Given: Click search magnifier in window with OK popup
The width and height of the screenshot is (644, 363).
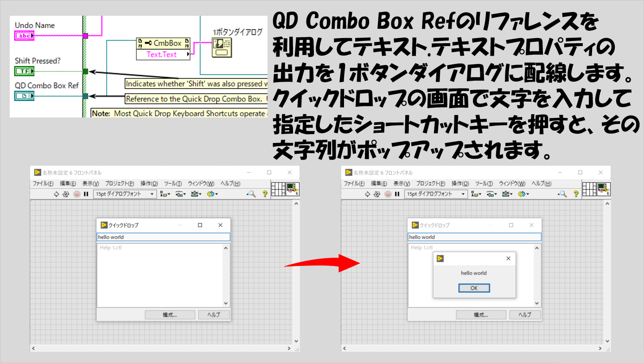Looking at the screenshot, I should click(x=562, y=194).
